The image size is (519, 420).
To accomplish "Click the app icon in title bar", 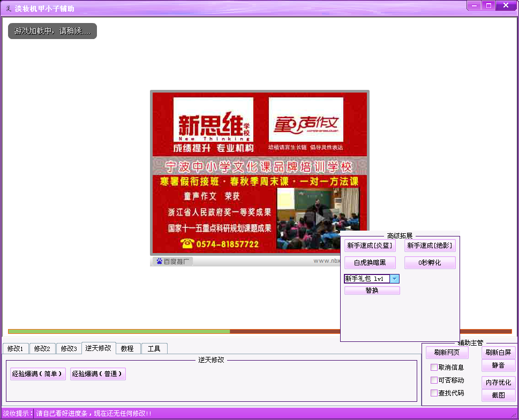I will pyautogui.click(x=7, y=8).
